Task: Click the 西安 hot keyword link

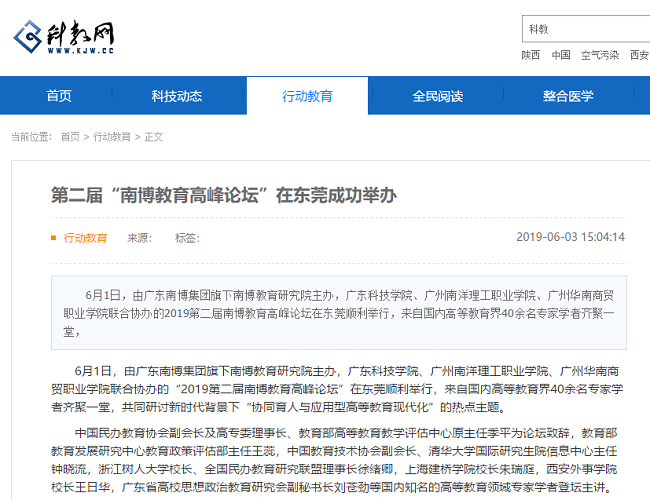Action: 639,55
